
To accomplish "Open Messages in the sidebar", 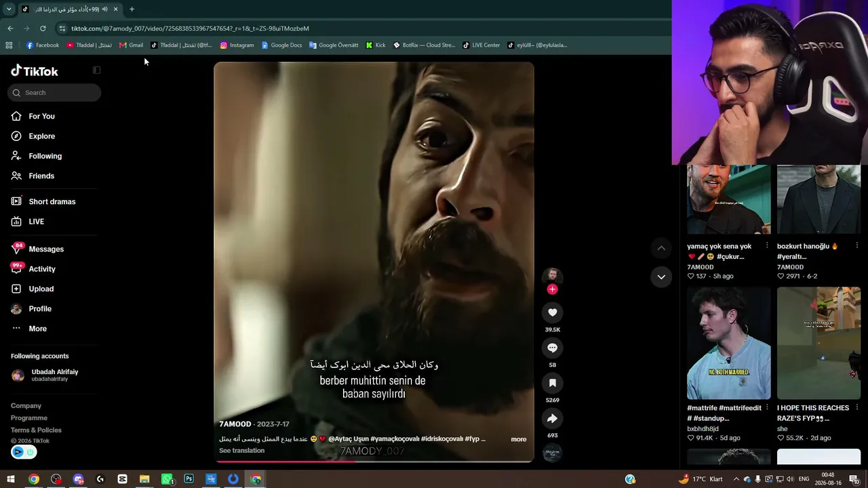I will (37, 249).
